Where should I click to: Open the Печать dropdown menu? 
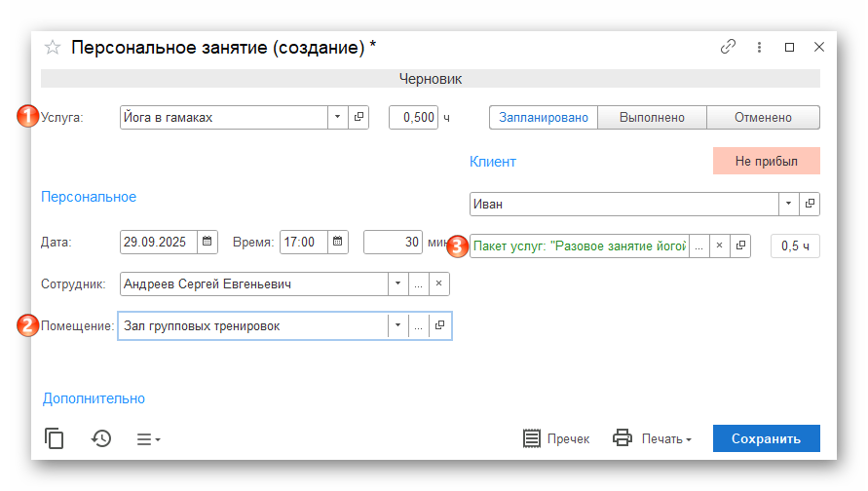(x=652, y=438)
